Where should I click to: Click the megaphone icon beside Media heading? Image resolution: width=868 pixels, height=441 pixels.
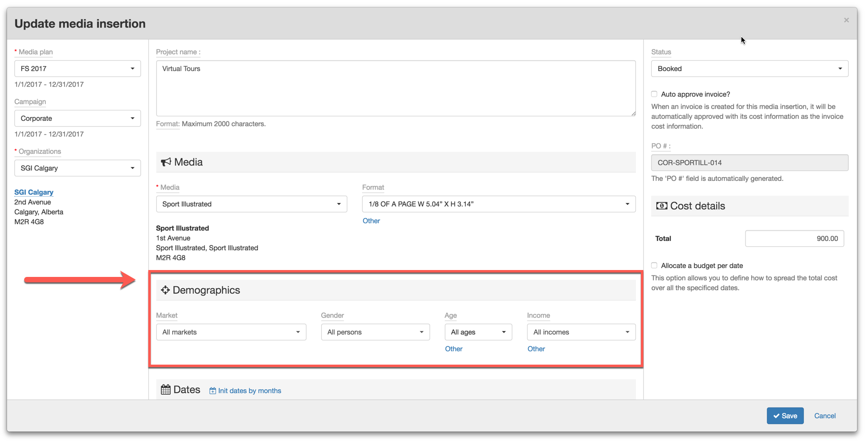166,162
